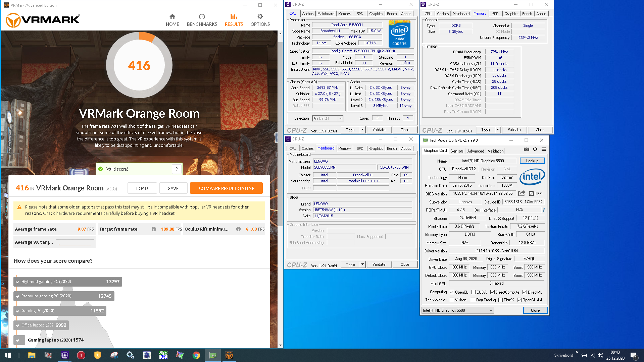Open GPU-Z taskbar icon
Image resolution: width=644 pixels, height=362 pixels.
[x=213, y=355]
